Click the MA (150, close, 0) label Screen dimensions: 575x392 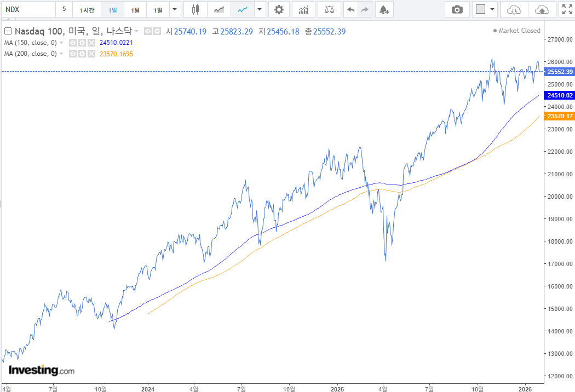click(31, 43)
